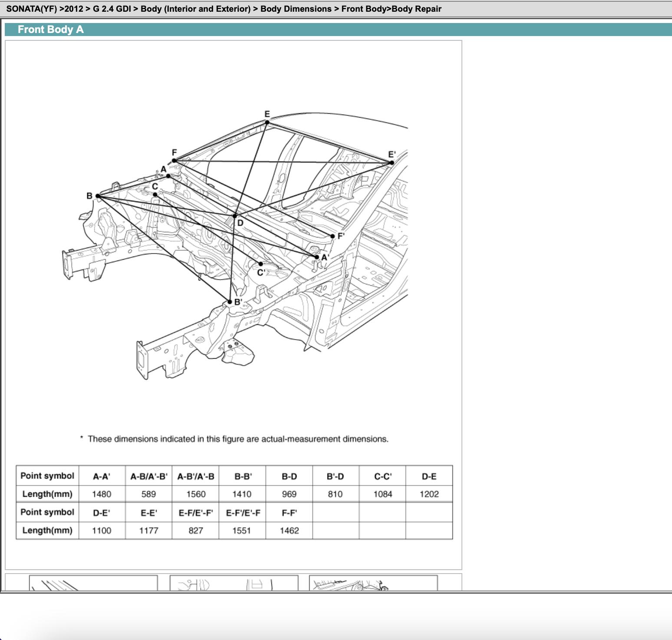Image resolution: width=672 pixels, height=640 pixels.
Task: Click point E' on right roof corner
Action: pyautogui.click(x=392, y=163)
